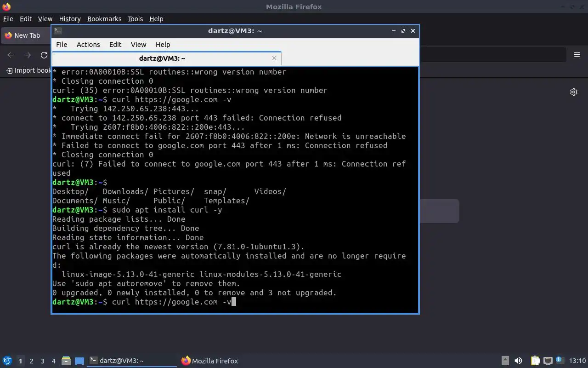Open the volume control tray icon
This screenshot has width=588, height=368.
tap(518, 361)
